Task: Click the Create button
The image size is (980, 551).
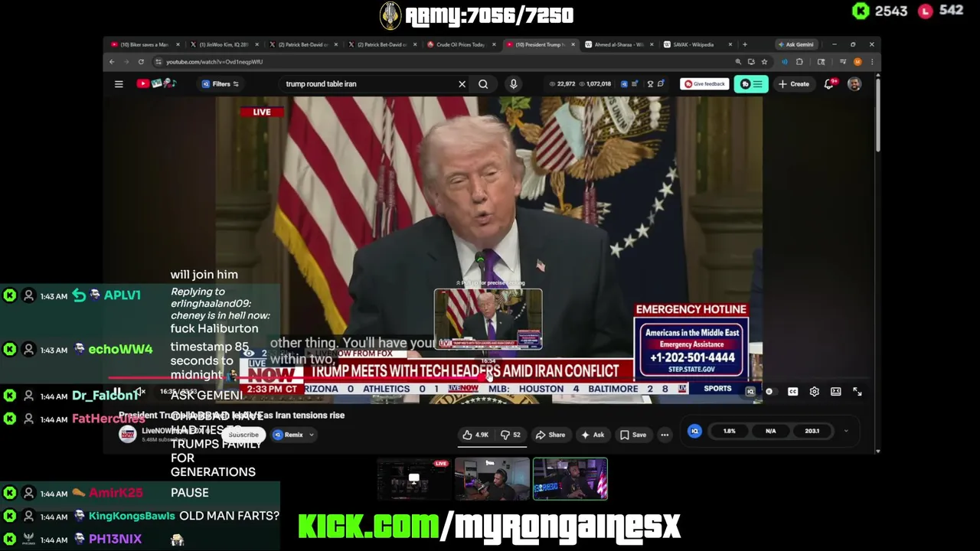Action: point(794,84)
